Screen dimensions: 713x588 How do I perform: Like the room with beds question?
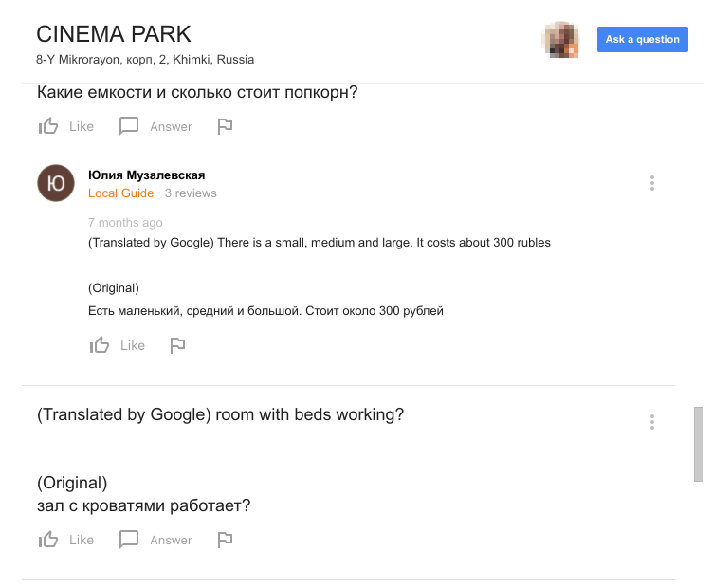[x=48, y=540]
